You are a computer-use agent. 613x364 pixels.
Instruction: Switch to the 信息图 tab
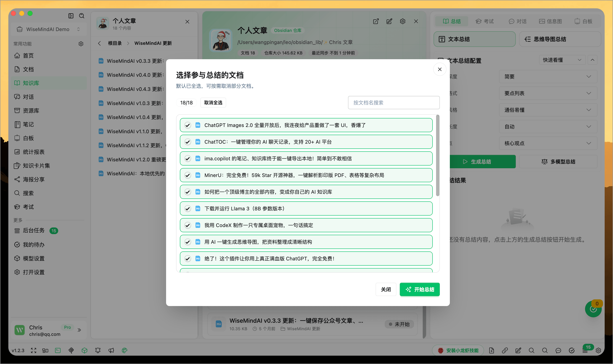550,21
